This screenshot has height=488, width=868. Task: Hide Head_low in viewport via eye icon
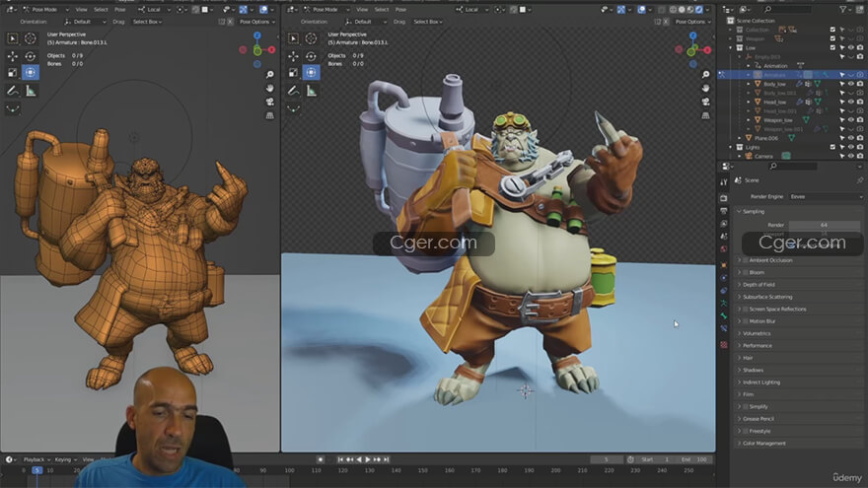pos(851,102)
